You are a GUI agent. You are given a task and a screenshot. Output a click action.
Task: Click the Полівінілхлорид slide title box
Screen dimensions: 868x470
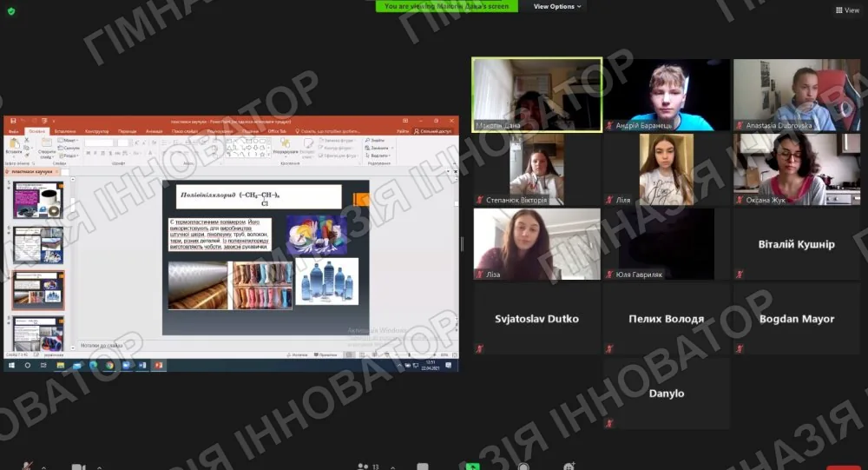(x=259, y=196)
